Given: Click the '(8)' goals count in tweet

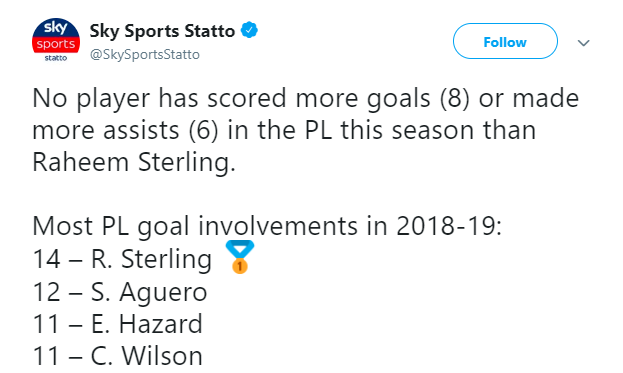Looking at the screenshot, I should [455, 98].
